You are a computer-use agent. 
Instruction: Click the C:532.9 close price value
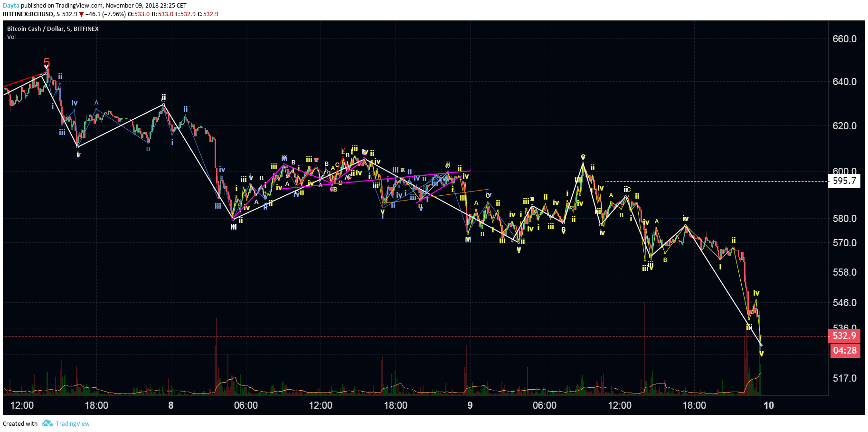[x=208, y=14]
